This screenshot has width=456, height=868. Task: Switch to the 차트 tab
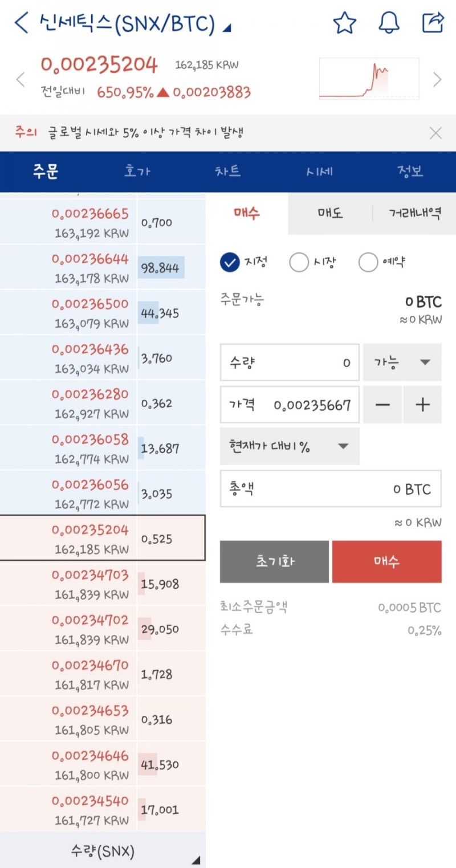229,171
